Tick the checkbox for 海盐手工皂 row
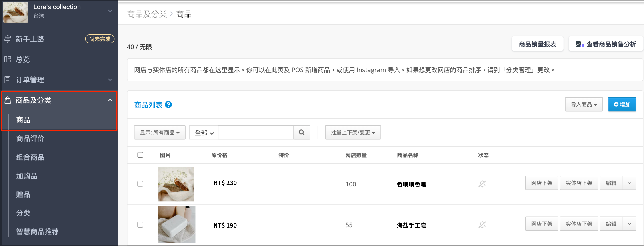Viewport: 644px width, 246px height. pyautogui.click(x=140, y=225)
